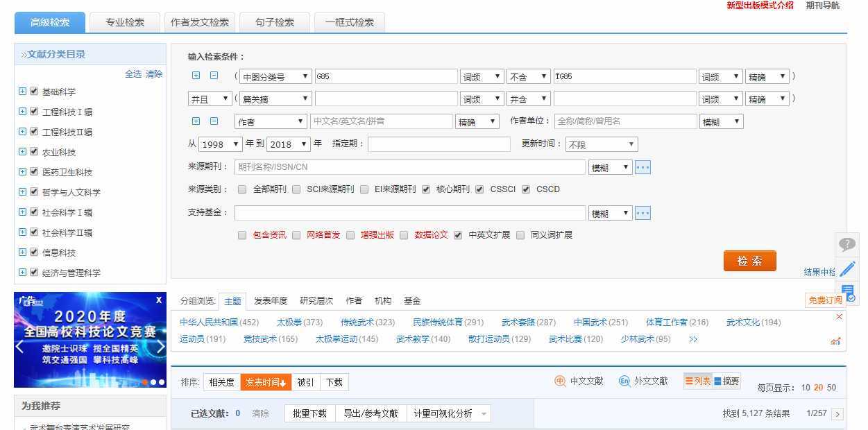Browse groups by 研究层次 tab
The image size is (868, 430).
point(316,300)
